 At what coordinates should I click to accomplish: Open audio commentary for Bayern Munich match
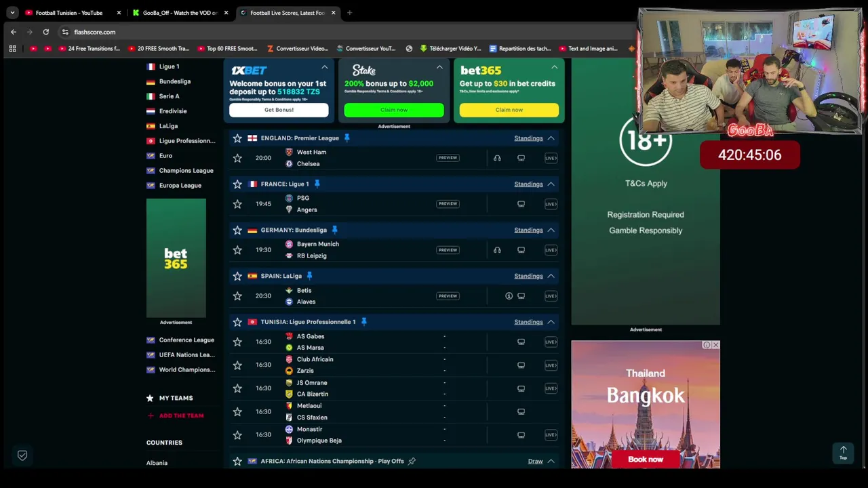(x=497, y=250)
